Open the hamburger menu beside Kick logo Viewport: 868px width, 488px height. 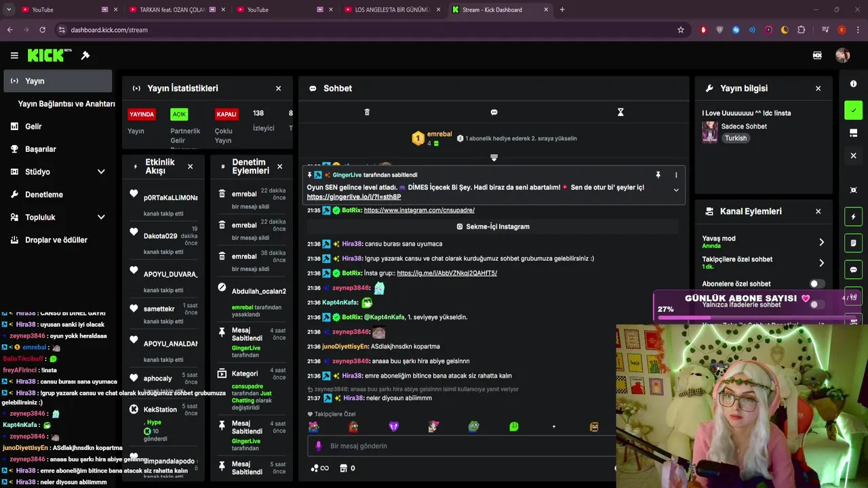(14, 56)
